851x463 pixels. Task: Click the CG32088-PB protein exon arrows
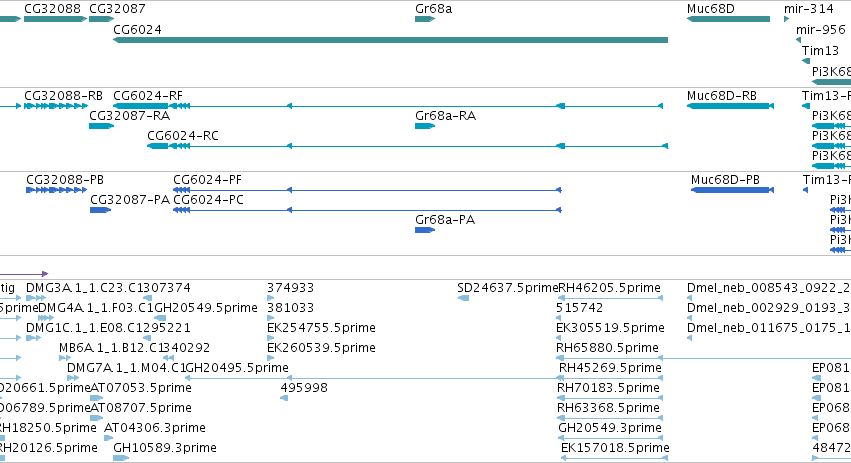click(x=56, y=190)
